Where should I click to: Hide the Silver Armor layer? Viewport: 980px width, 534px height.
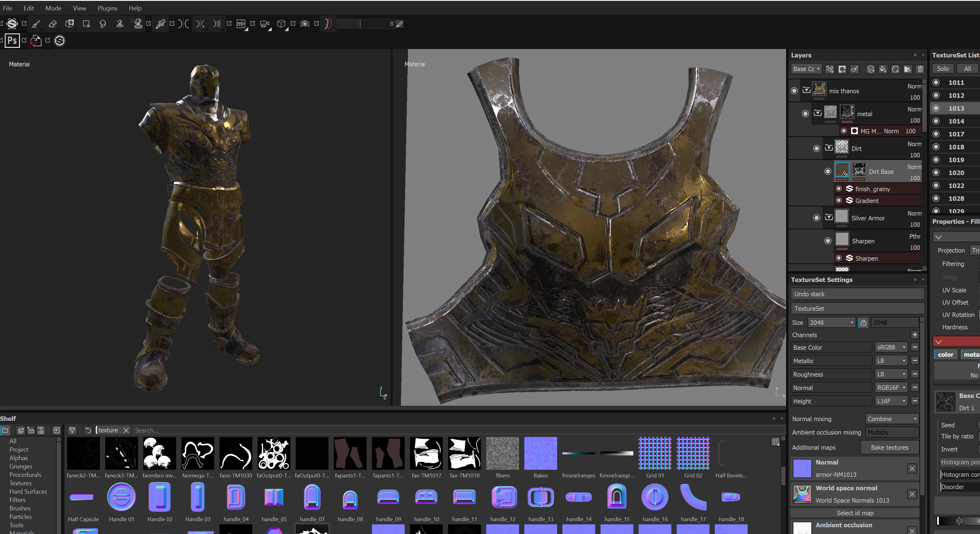click(816, 218)
